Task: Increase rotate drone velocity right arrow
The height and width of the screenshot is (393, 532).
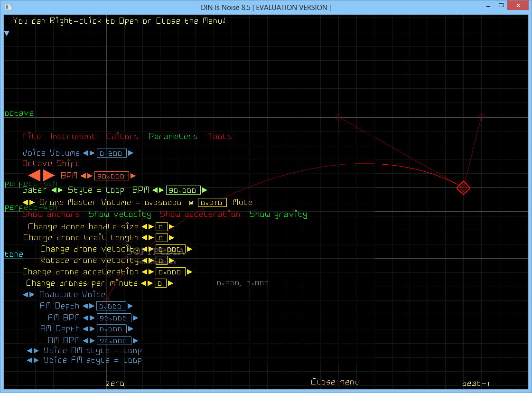Action: [171, 260]
